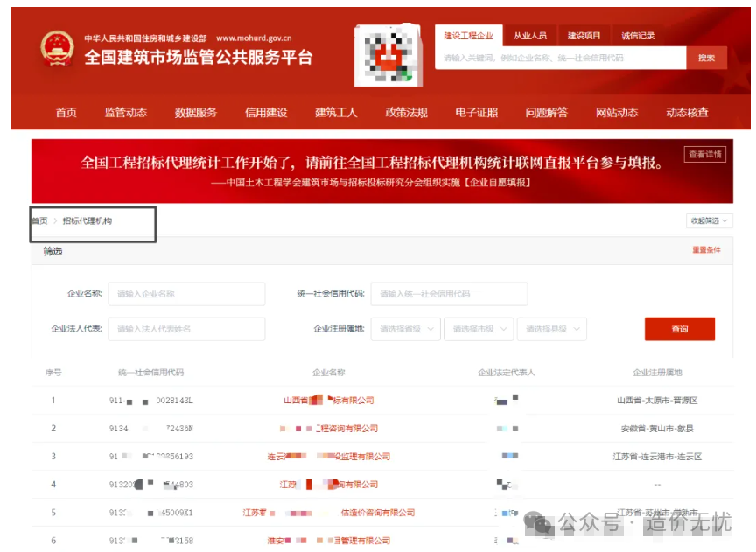
Task: Click the national emblem logo
Action: pos(57,49)
